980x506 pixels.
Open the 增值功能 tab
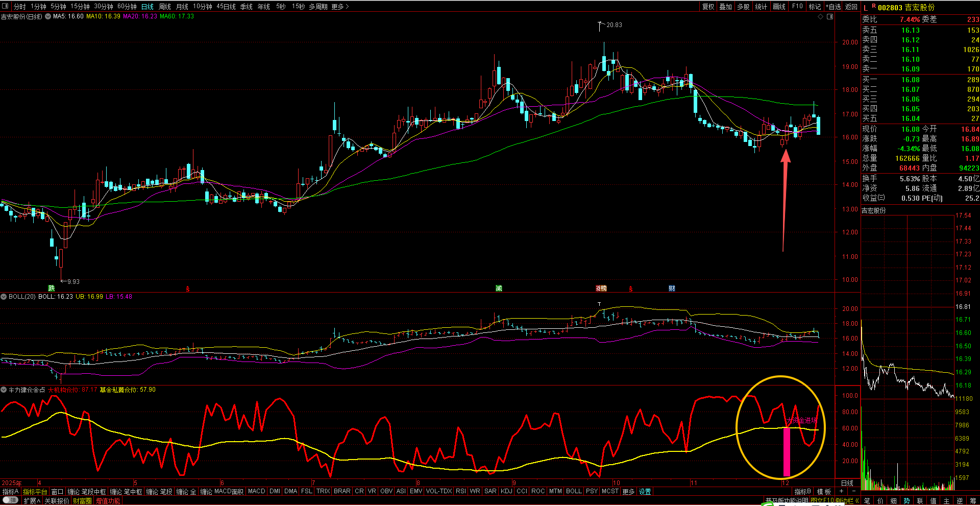click(108, 501)
